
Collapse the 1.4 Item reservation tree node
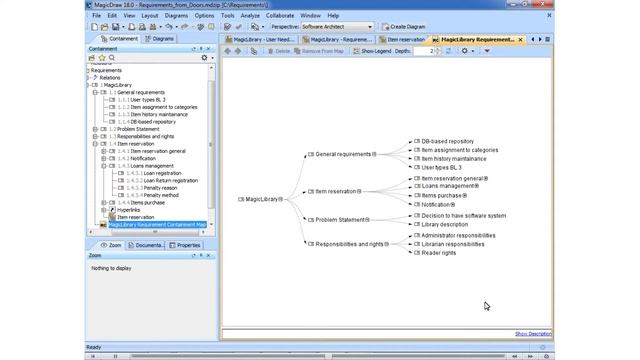click(95, 144)
